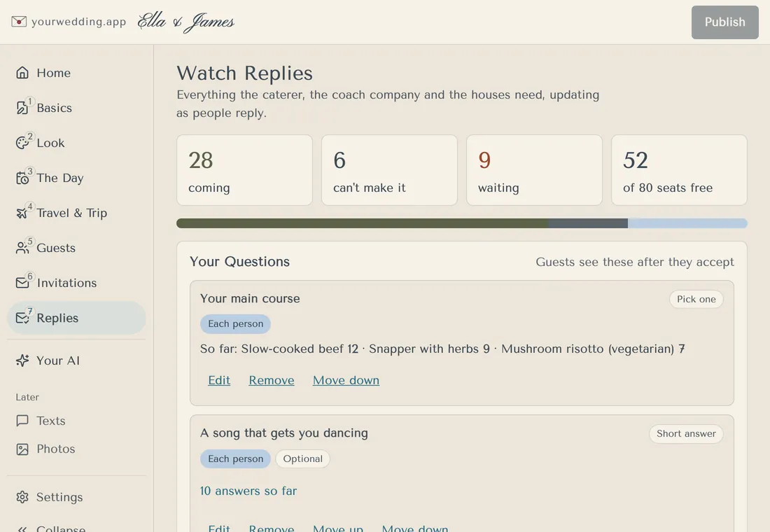Select Guests in the sidebar

click(76, 248)
